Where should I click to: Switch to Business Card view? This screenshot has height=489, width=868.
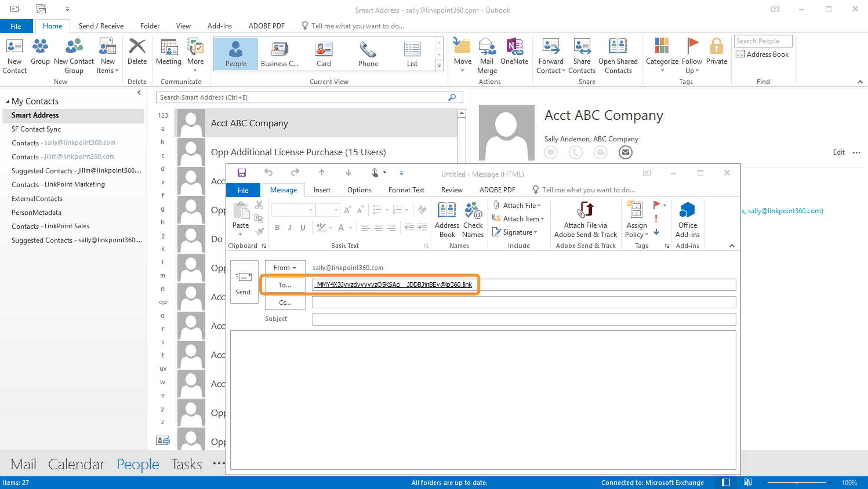point(279,54)
